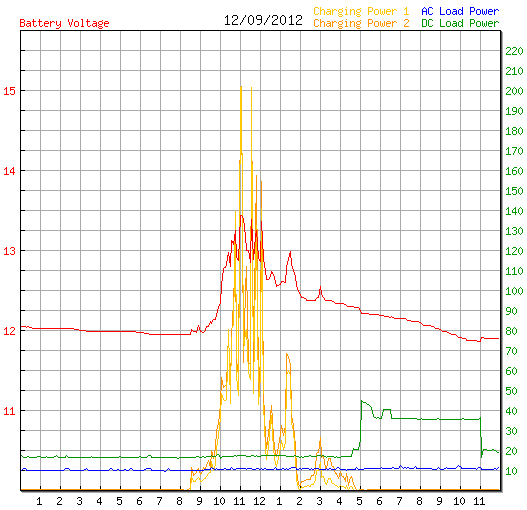Click the AC Load Power legend label
This screenshot has height=510, width=527.
(x=460, y=11)
